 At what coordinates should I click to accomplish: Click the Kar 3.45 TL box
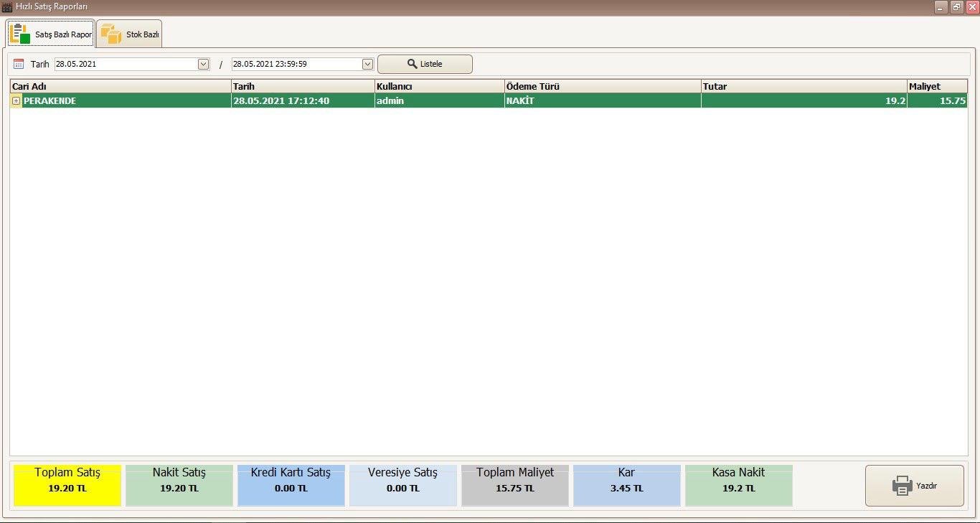[627, 485]
